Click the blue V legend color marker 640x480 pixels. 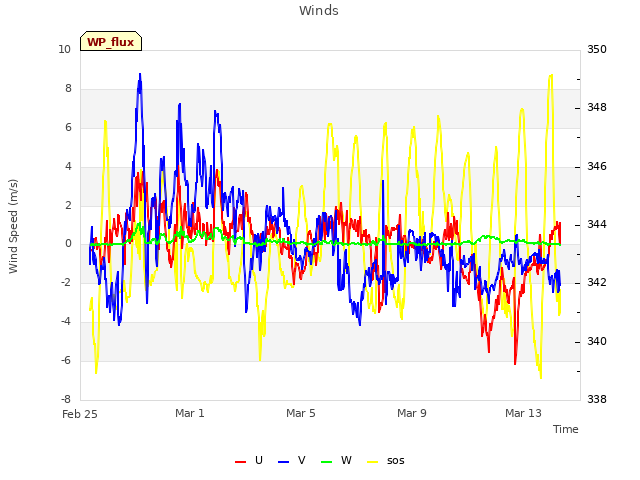[x=283, y=462]
